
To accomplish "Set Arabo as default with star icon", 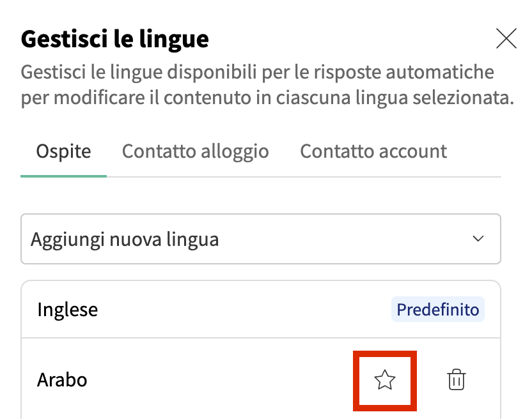I will pyautogui.click(x=385, y=381).
